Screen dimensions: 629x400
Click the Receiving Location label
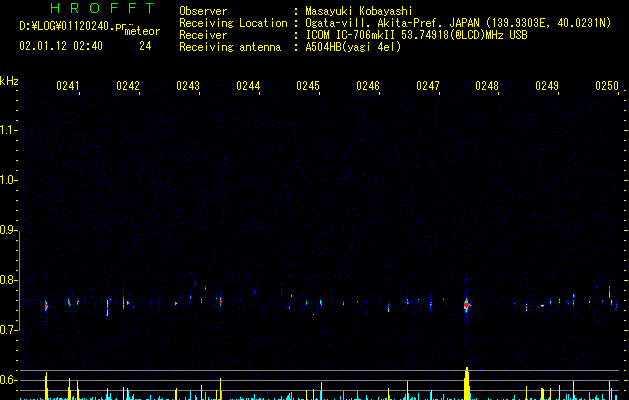233,23
